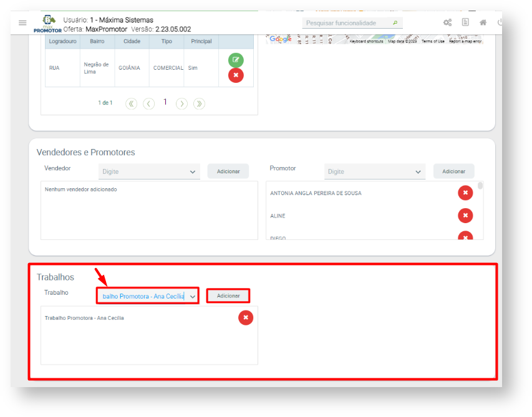Viewport: 532px width, 417px height.
Task: Click Adicionar button for Promotor
Action: point(453,171)
